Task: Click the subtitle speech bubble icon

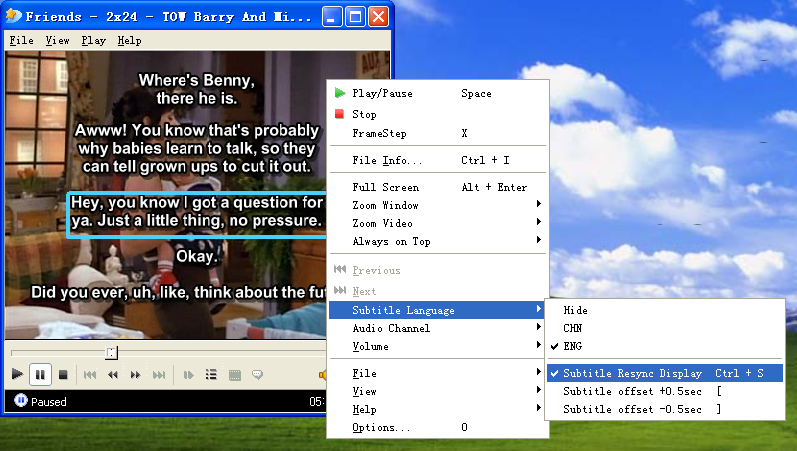Action: (x=257, y=375)
